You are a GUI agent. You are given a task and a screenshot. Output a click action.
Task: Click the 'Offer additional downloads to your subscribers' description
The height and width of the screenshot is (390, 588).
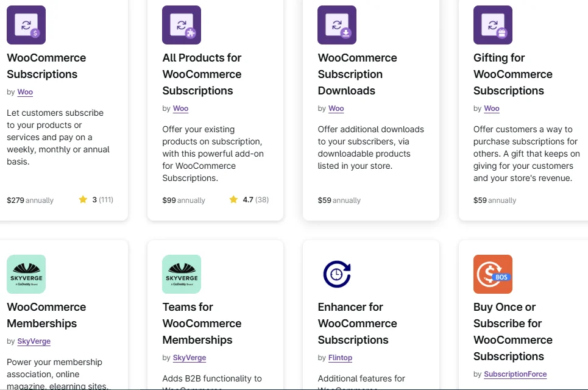pyautogui.click(x=371, y=147)
